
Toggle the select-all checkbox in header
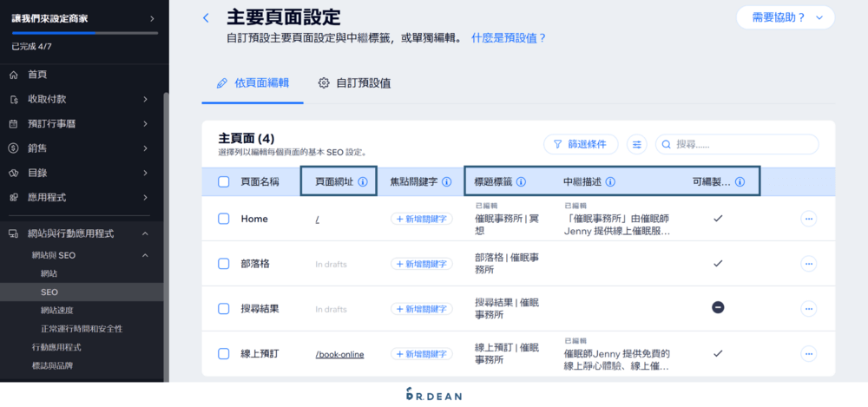(x=224, y=181)
